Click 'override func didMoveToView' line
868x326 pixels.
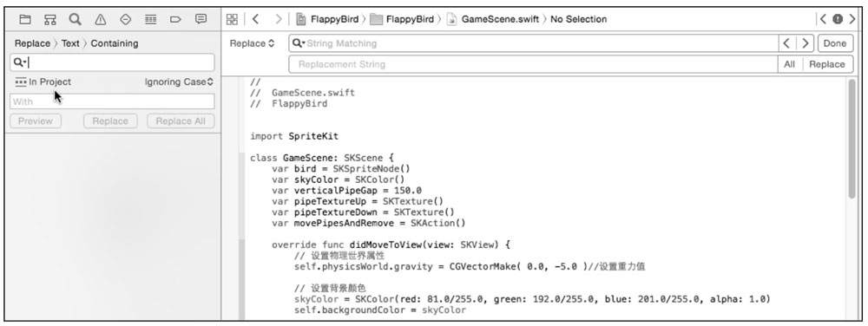pos(391,244)
